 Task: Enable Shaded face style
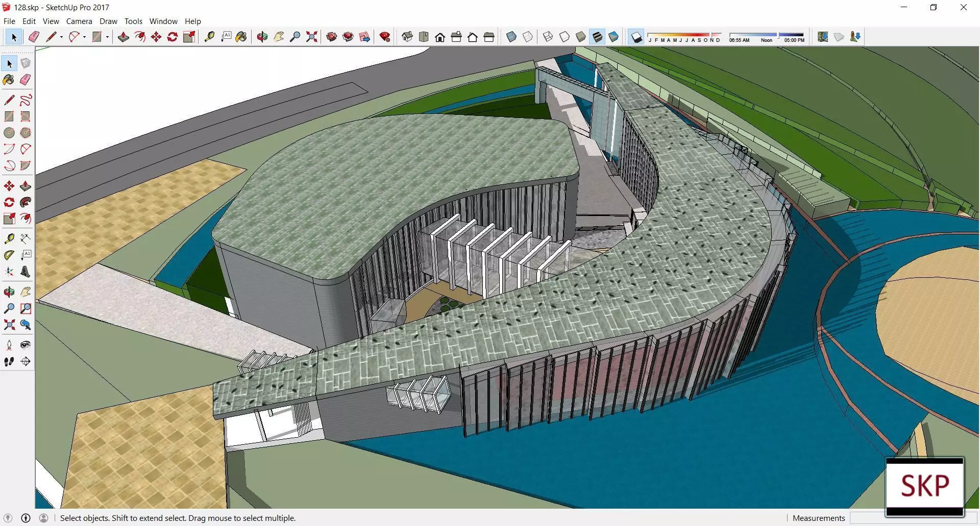click(581, 37)
